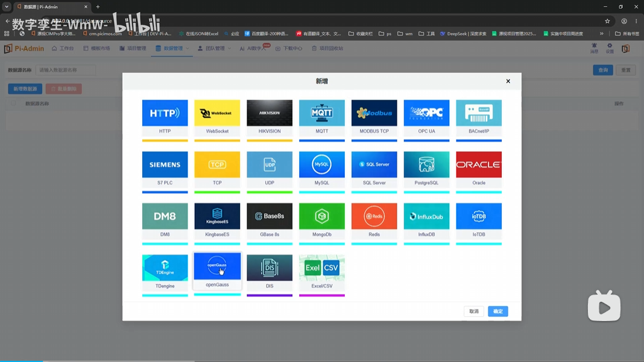
Task: Click the 重置 reset button
Action: 625,70
